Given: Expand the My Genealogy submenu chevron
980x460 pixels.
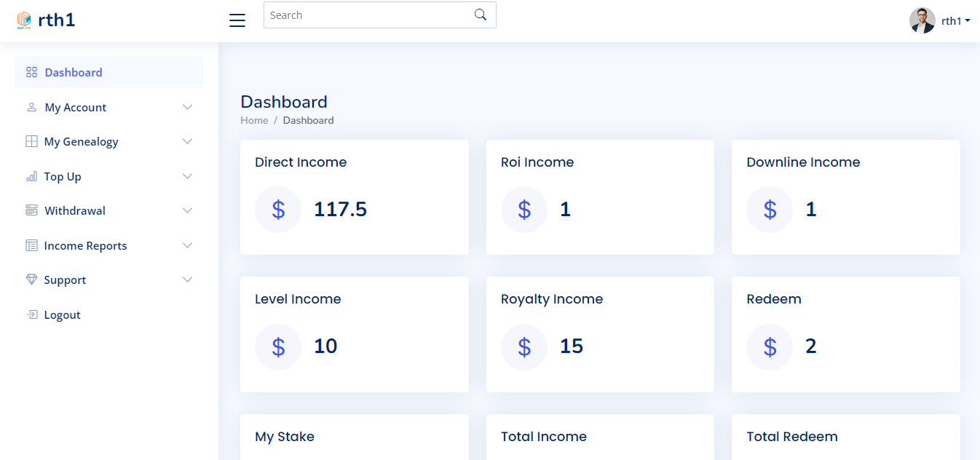Looking at the screenshot, I should (x=187, y=141).
